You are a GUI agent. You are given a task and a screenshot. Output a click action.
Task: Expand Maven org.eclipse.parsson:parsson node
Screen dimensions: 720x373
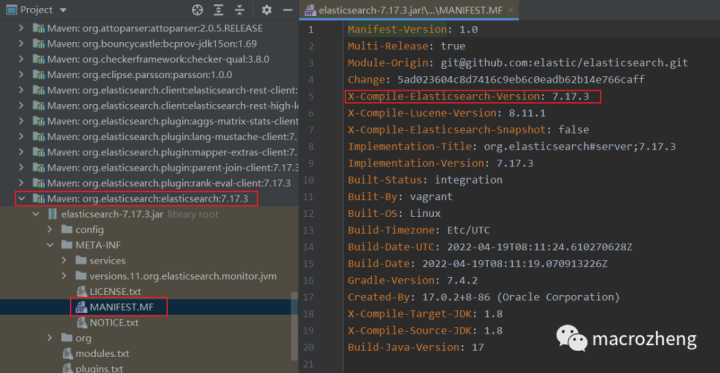tap(21, 74)
